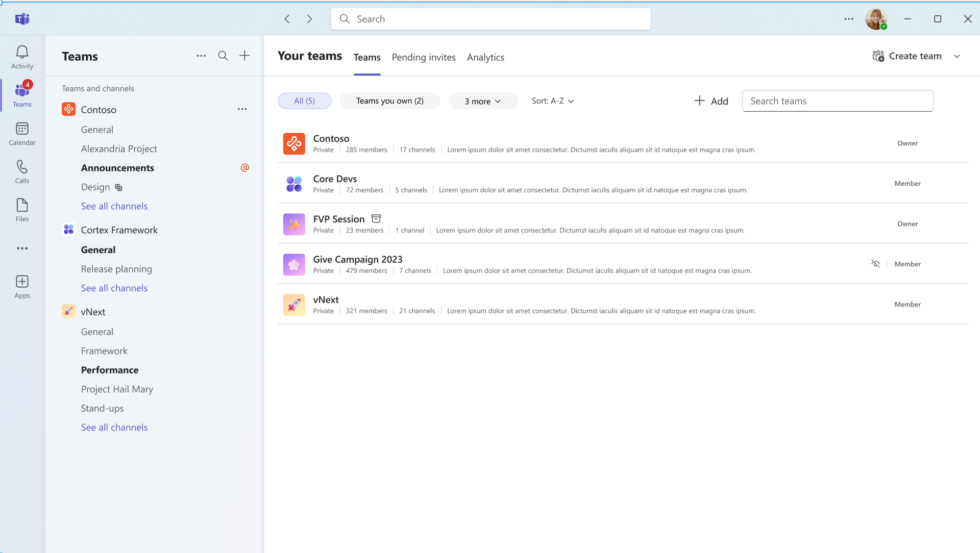Open the Activity bell icon

pyautogui.click(x=22, y=57)
